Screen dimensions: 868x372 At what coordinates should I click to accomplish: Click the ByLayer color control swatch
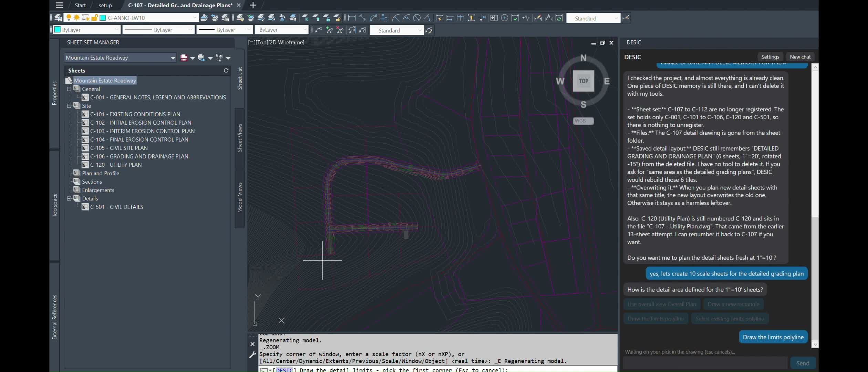[58, 30]
